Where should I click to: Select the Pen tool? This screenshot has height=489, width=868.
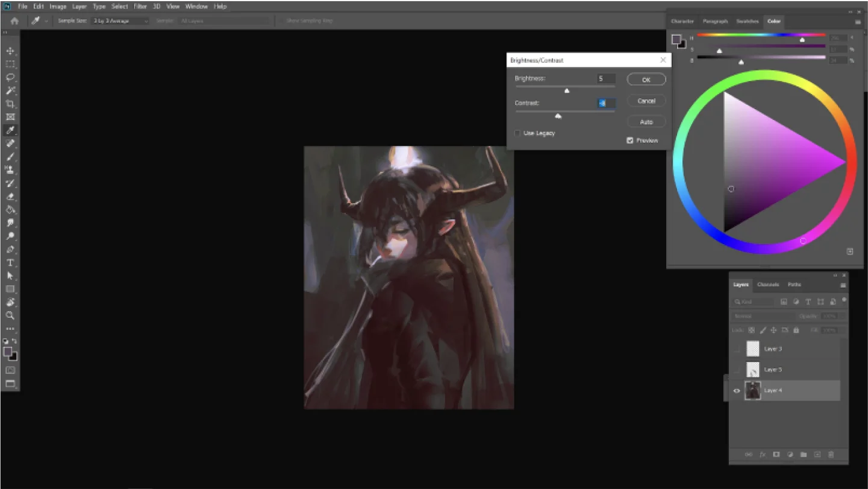point(10,250)
